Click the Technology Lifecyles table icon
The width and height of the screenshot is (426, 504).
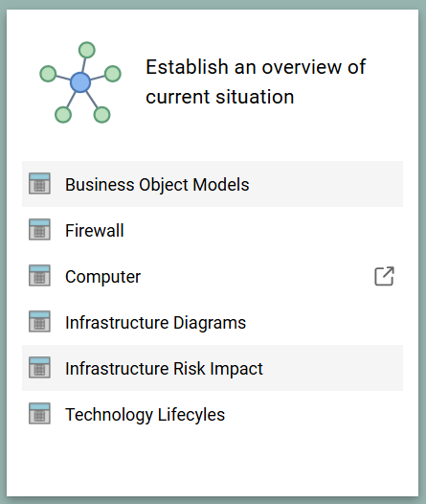[39, 413]
